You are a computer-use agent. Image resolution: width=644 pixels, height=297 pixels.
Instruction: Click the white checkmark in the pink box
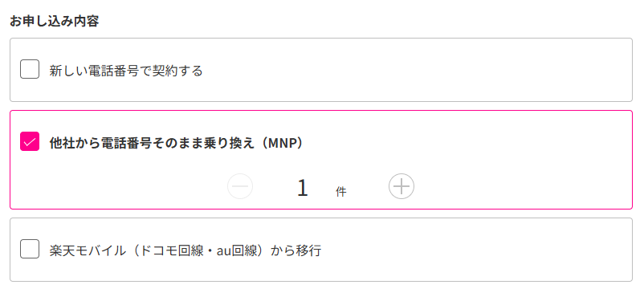pos(30,142)
